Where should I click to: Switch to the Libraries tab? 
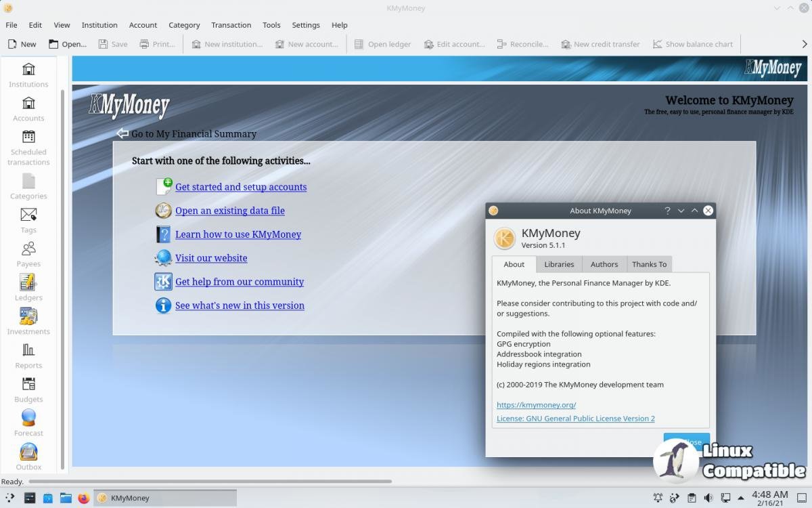[559, 264]
